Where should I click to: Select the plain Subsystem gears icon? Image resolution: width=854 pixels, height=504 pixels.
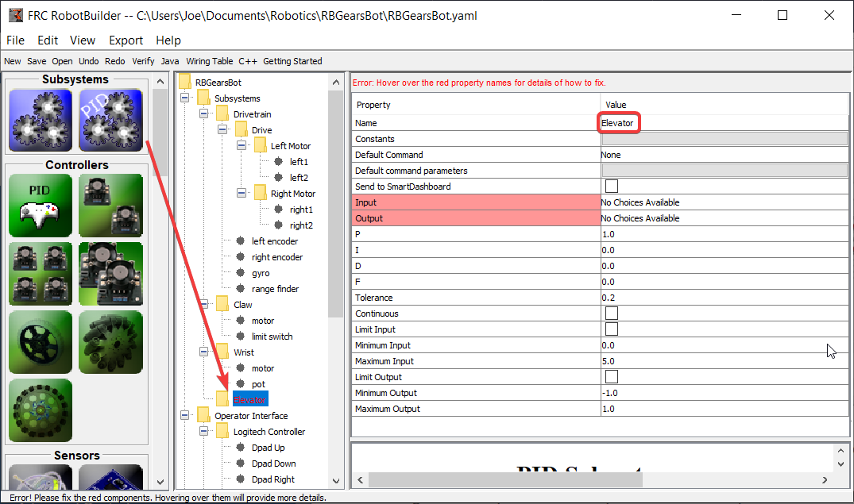tap(39, 120)
